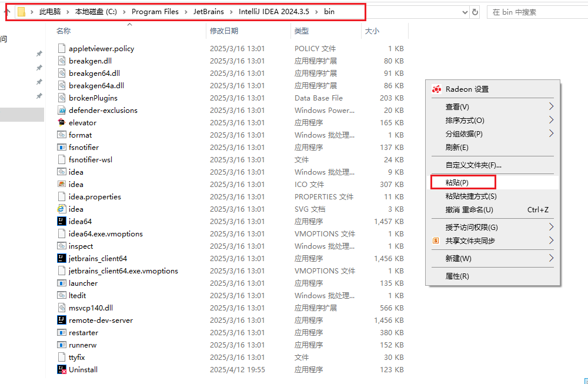The height and width of the screenshot is (384, 588).
Task: Click the 本地磁盘 (C:) breadcrumb
Action: tap(96, 12)
